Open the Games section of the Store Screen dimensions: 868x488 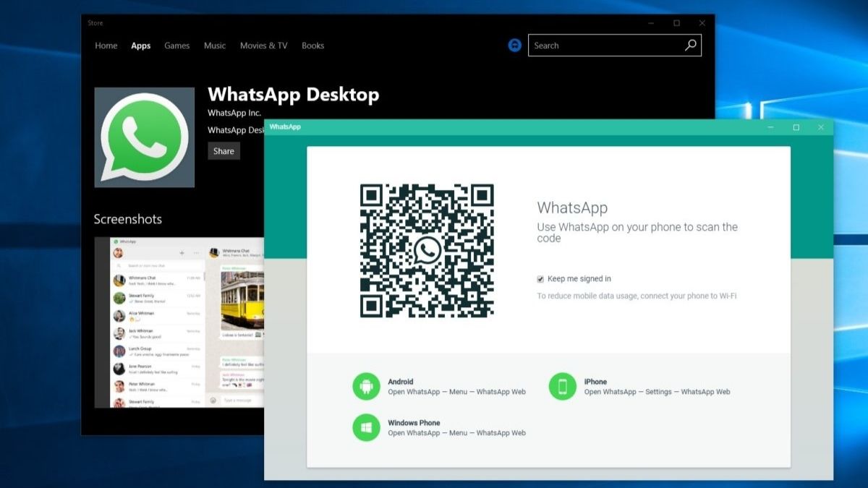click(x=176, y=46)
